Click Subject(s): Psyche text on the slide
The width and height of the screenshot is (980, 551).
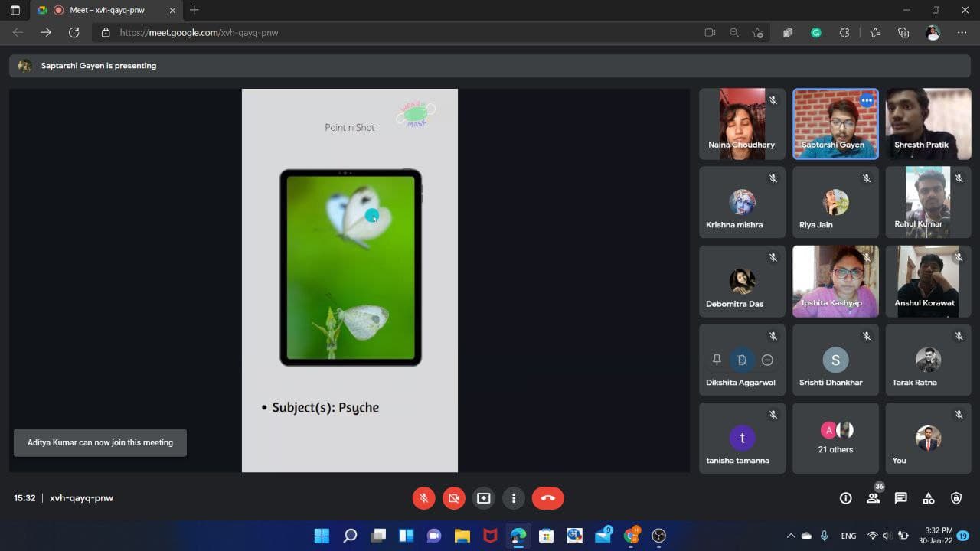(x=325, y=407)
